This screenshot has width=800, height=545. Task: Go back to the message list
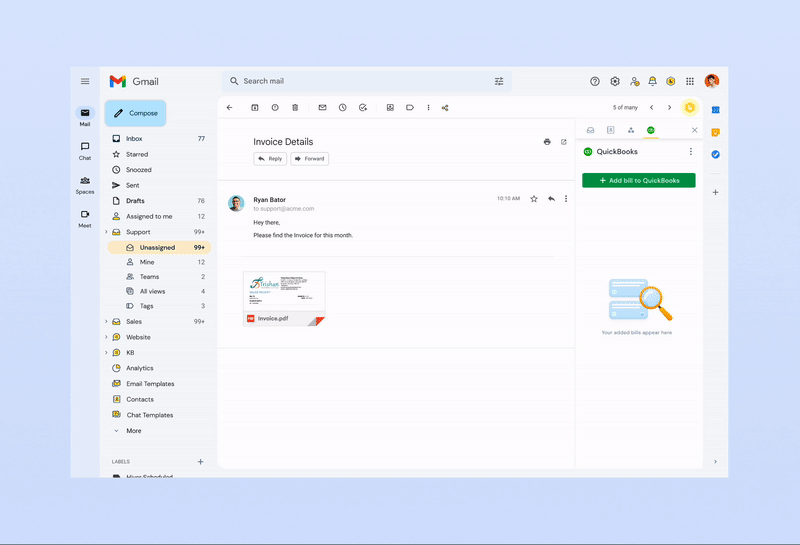click(230, 108)
